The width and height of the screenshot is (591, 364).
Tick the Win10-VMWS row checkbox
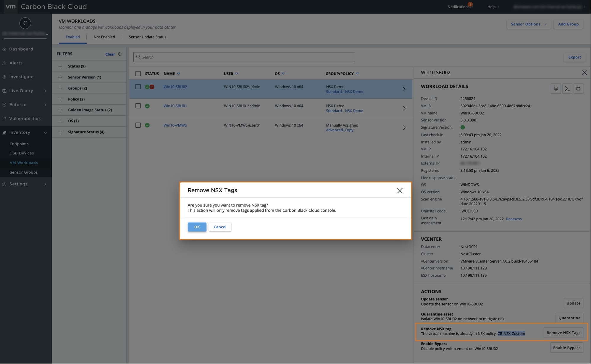point(138,125)
